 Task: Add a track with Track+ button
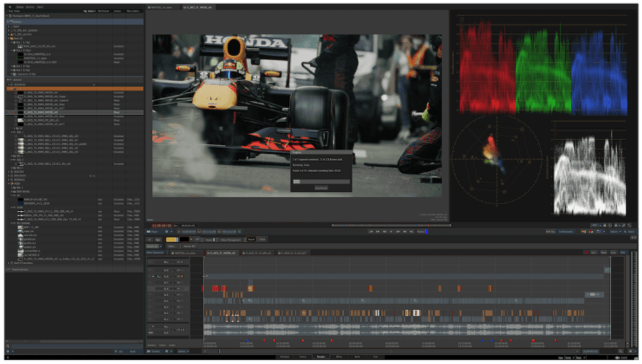click(162, 345)
